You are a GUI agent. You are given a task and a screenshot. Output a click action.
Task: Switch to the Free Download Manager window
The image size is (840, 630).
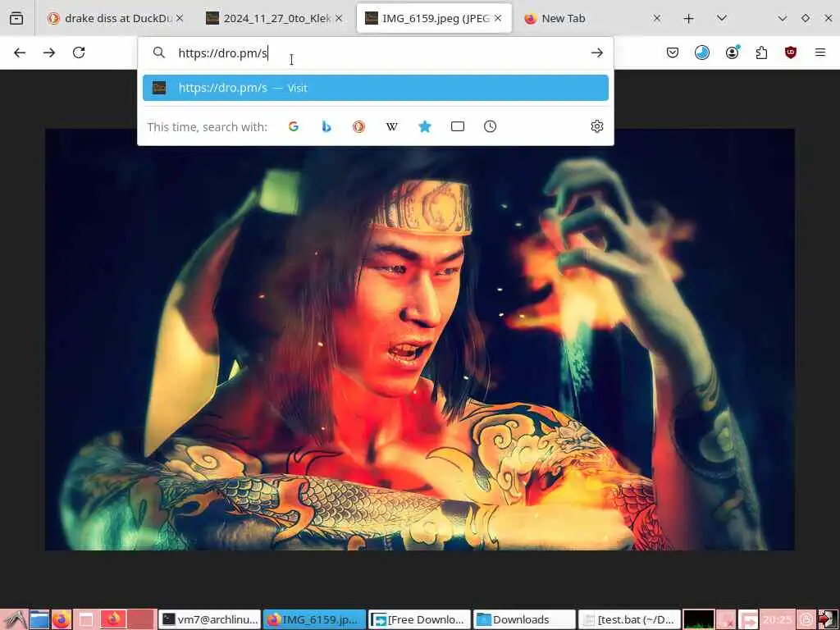click(x=419, y=620)
